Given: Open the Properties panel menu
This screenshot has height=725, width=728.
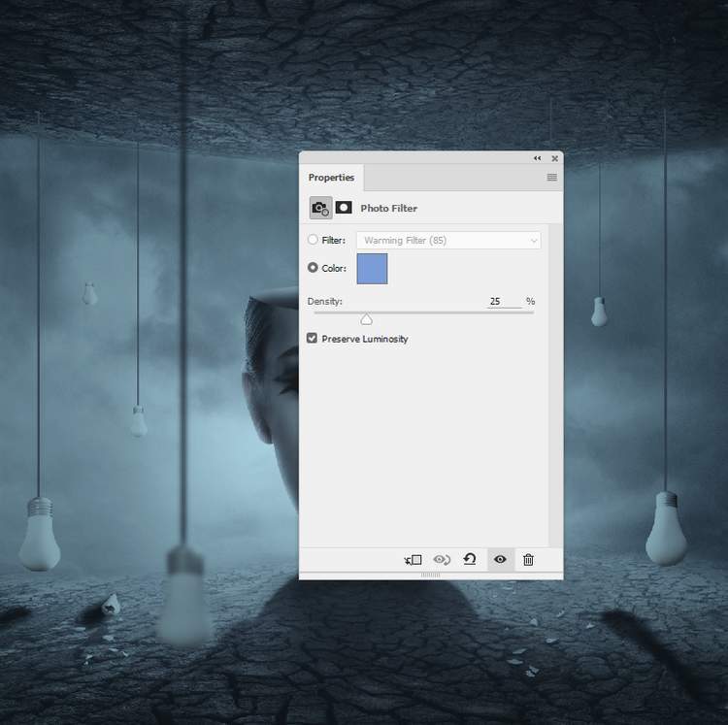Looking at the screenshot, I should pos(551,178).
